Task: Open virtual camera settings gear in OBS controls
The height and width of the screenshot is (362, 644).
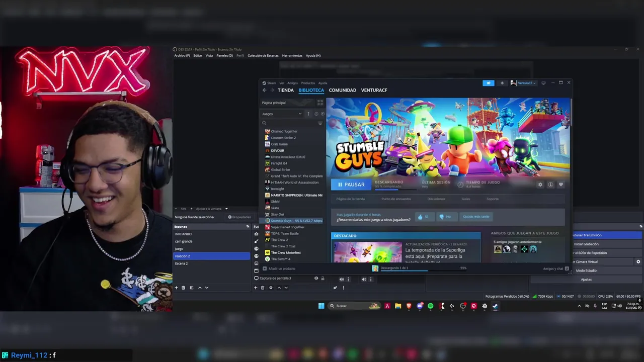Action: point(638,262)
